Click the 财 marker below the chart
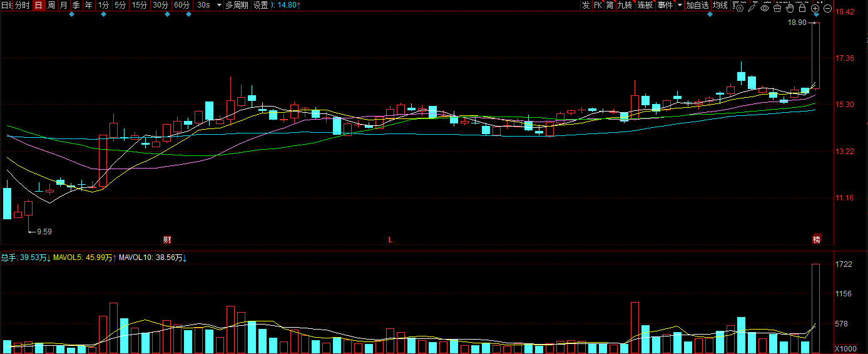Screen dimensions: 868x354 167,239
